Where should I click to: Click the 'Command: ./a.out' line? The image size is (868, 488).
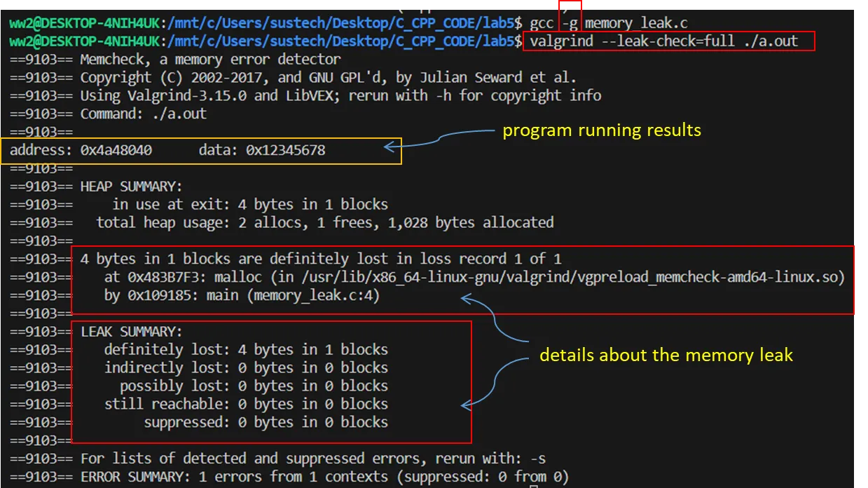pos(143,114)
